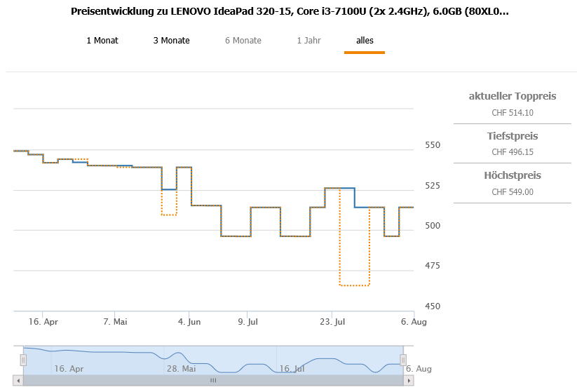This screenshot has width=577, height=392.
Task: Click the navigator scrollbar grip in the middle
Action: tap(213, 380)
